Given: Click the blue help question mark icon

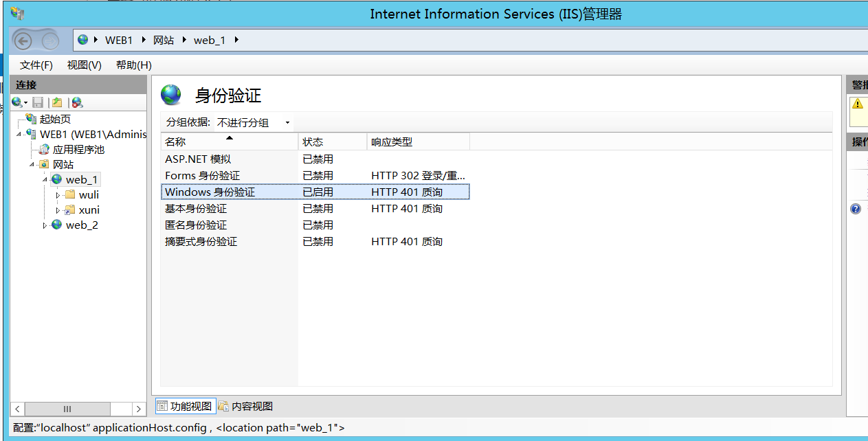Looking at the screenshot, I should pyautogui.click(x=856, y=209).
